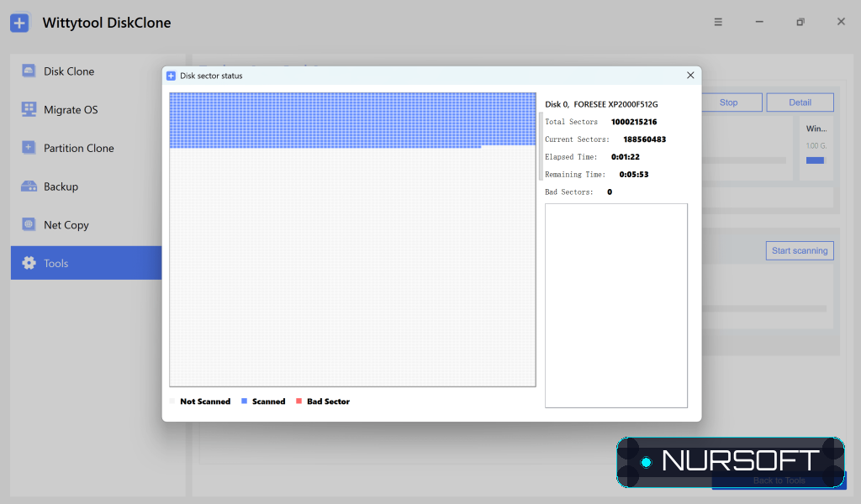Open the hamburger menu in title bar

click(x=718, y=22)
